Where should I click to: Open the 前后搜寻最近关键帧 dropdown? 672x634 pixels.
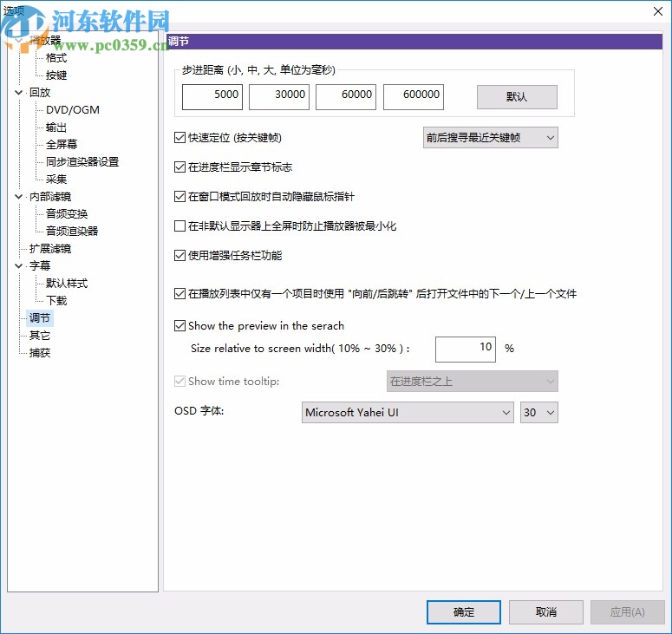pyautogui.click(x=490, y=138)
